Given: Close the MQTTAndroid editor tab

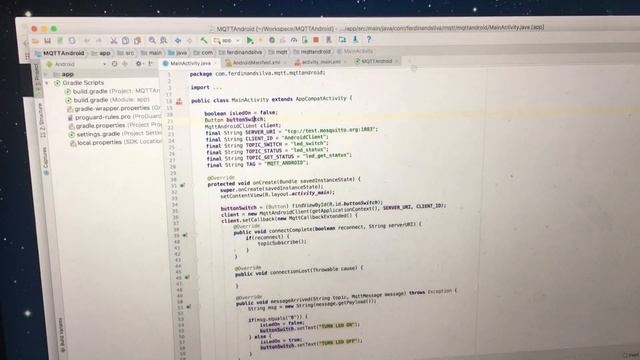Looking at the screenshot, I should (396, 61).
